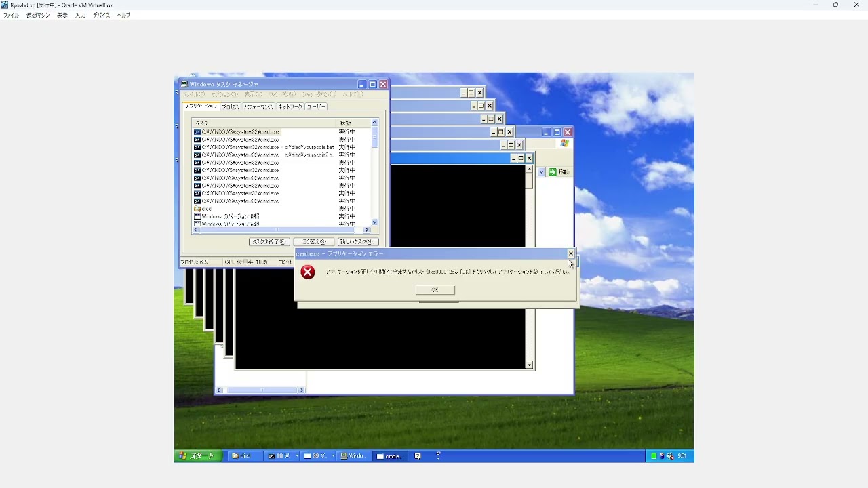Open the VirtualBox 入力 menu
This screenshot has width=868, height=488.
point(81,15)
